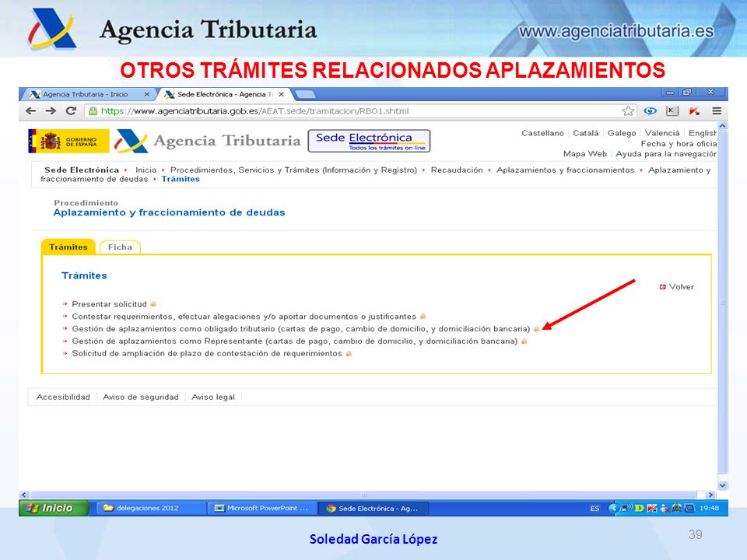Viewport: 747px width, 560px height.
Task: Select the Trámites page tab
Action: pyautogui.click(x=68, y=247)
